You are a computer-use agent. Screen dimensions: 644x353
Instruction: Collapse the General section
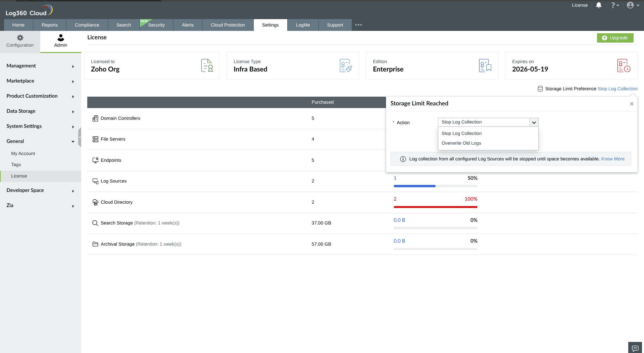40,141
